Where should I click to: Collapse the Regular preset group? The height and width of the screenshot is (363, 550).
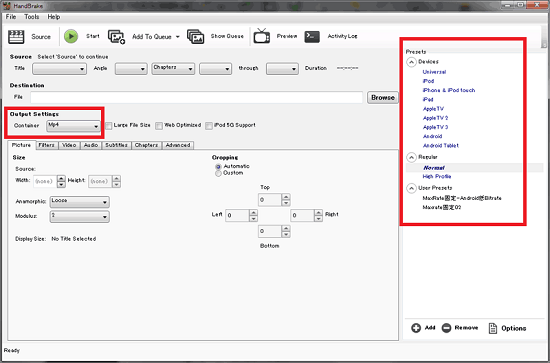[411, 157]
